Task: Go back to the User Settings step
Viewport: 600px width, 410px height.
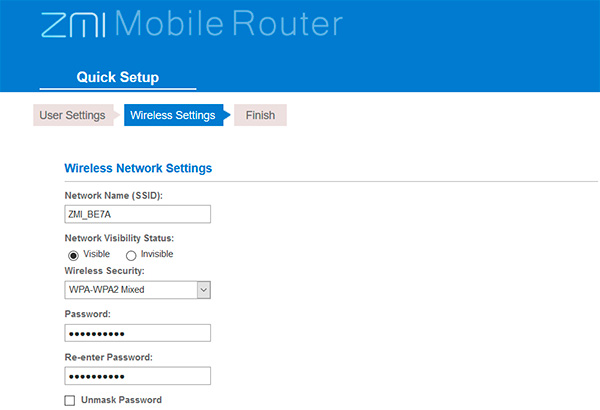Action: point(72,115)
